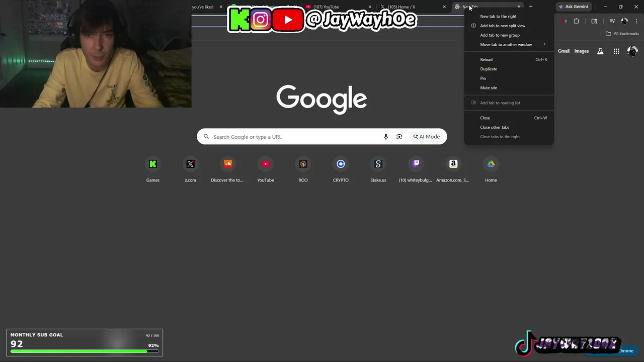Open the ROO shortcut tile
644x362 pixels.
click(x=303, y=170)
